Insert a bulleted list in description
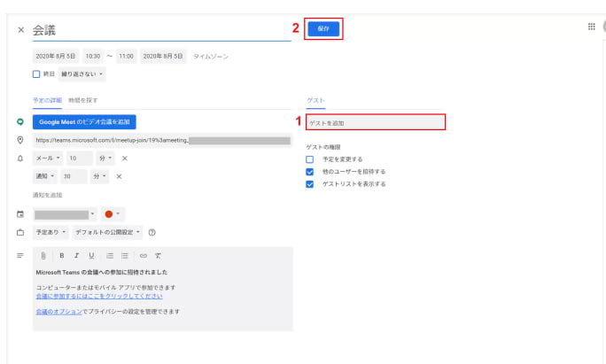 125,256
